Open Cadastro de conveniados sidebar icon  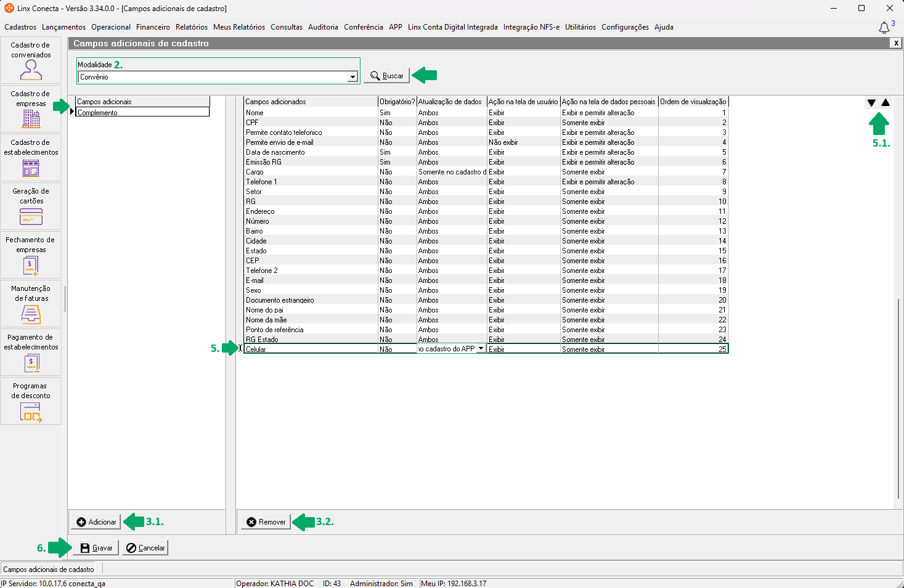[31, 60]
